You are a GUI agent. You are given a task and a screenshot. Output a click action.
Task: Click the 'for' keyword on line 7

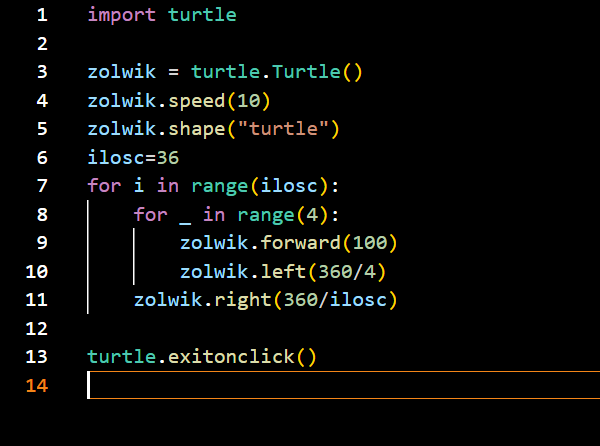pos(104,185)
